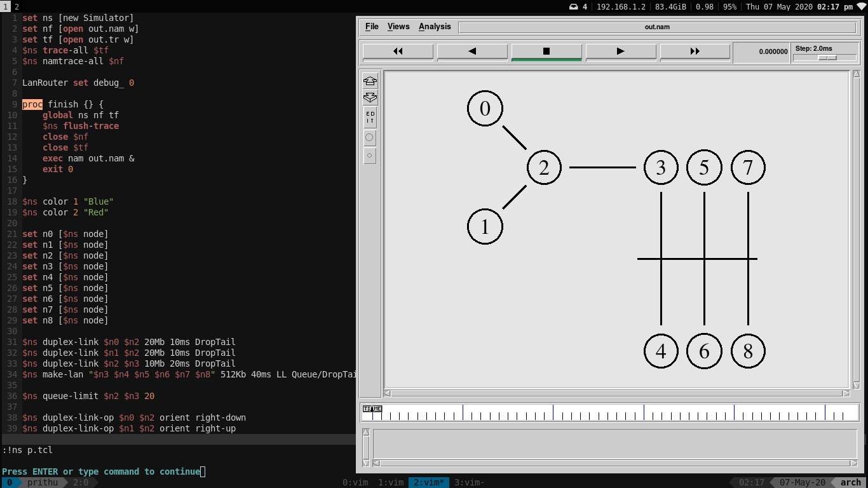This screenshot has height=488, width=868.
Task: Click the fast forward button
Action: click(x=695, y=51)
